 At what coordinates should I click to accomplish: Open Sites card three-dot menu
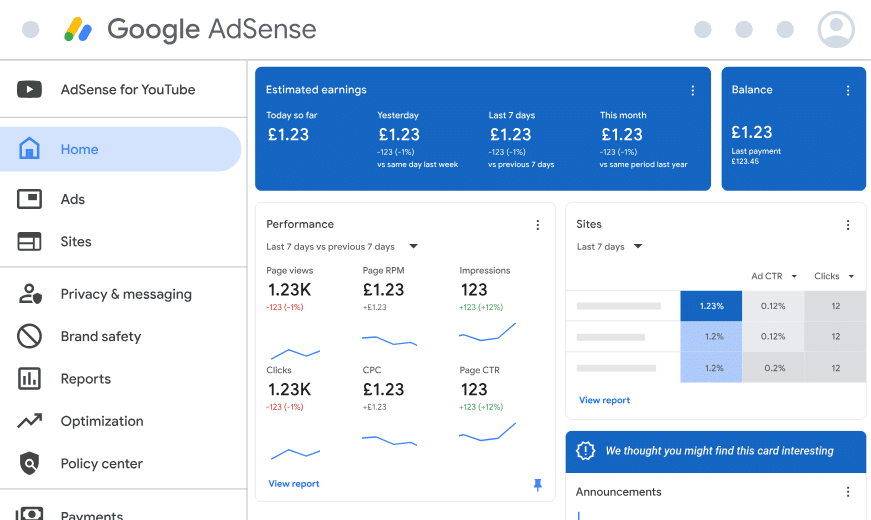(848, 225)
